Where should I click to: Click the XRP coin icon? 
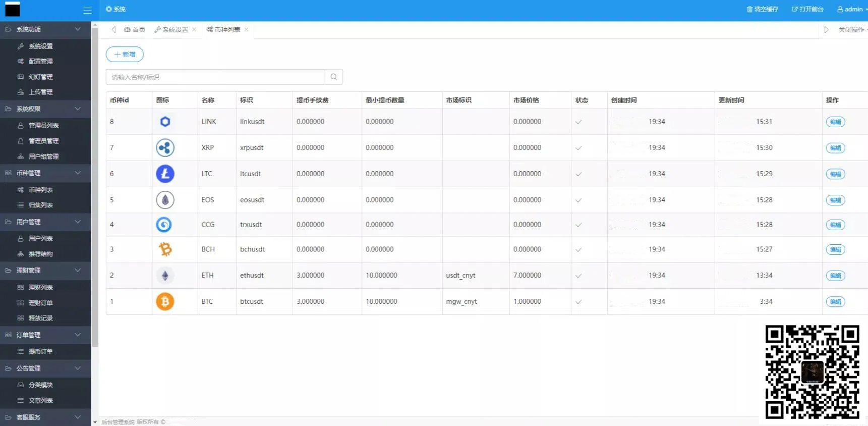pyautogui.click(x=165, y=148)
